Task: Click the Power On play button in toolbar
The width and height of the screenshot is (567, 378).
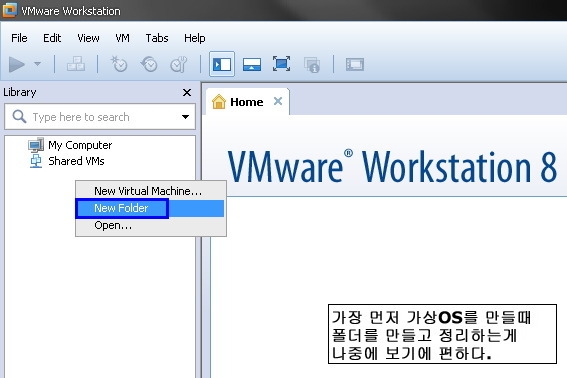Action: tap(17, 64)
